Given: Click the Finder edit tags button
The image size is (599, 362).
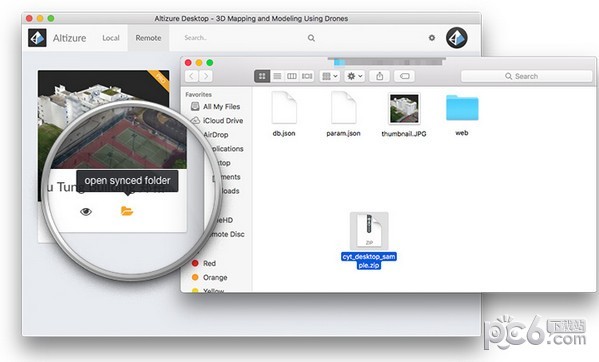Looking at the screenshot, I should (x=405, y=76).
